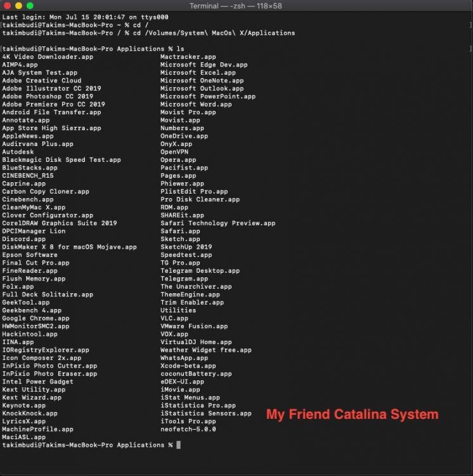Select 'Adobe Premiere Pro CC 2019' entry
This screenshot has height=476, width=473.
pos(54,104)
